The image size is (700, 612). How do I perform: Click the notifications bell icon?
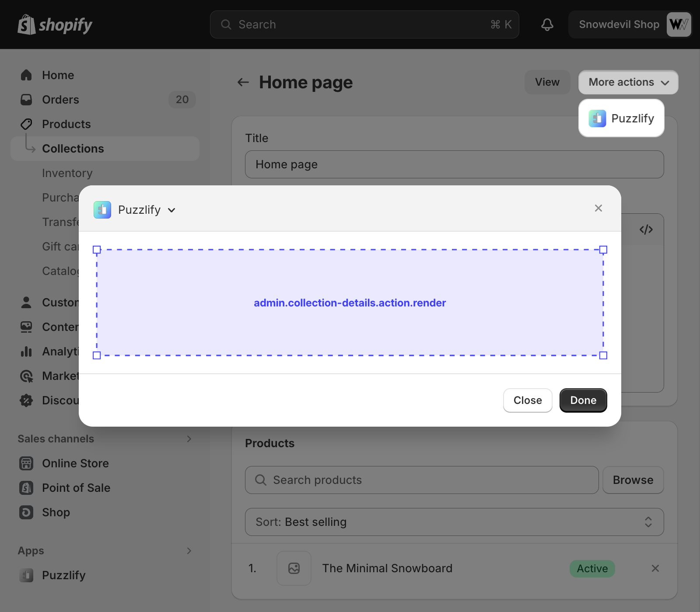point(547,24)
